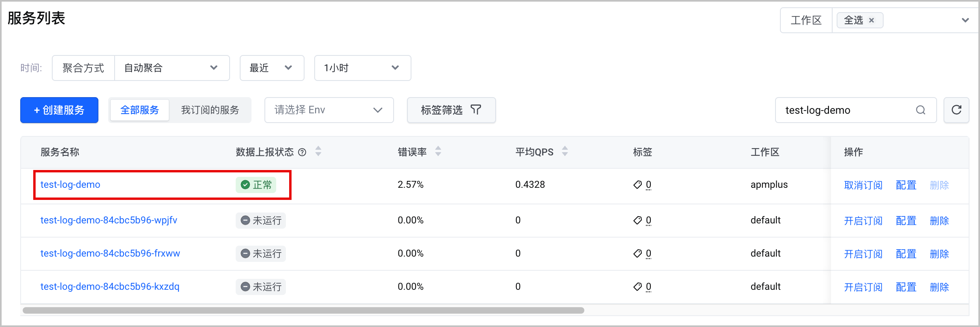The image size is (980, 327).
Task: Click the tag icon in test-log-demo row
Action: coord(637,185)
